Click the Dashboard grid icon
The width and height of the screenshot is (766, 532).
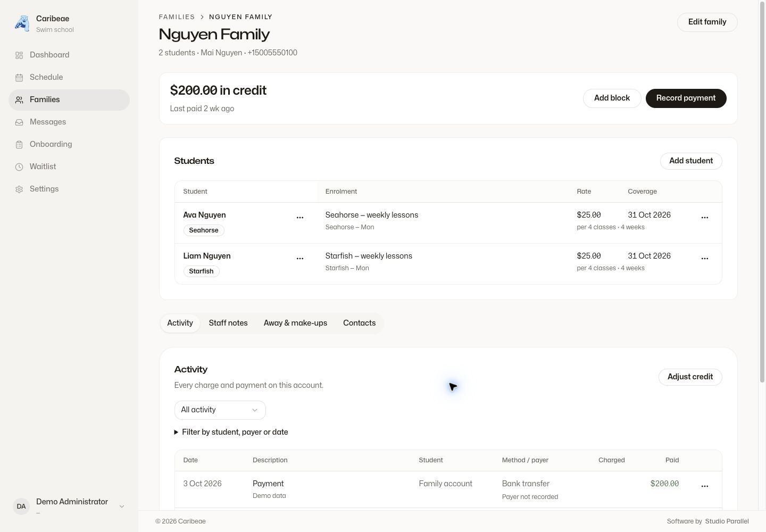19,55
